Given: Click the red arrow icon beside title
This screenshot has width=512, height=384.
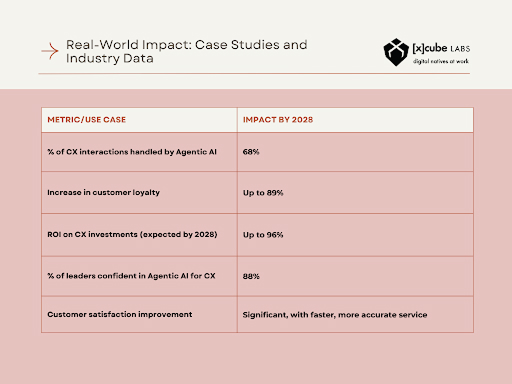Looking at the screenshot, I should [50, 51].
